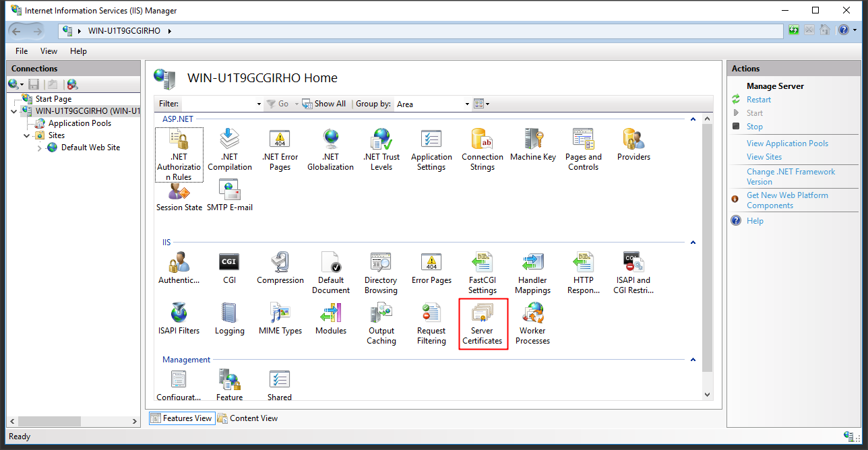
Task: Switch to the Content View tab
Action: pos(247,418)
